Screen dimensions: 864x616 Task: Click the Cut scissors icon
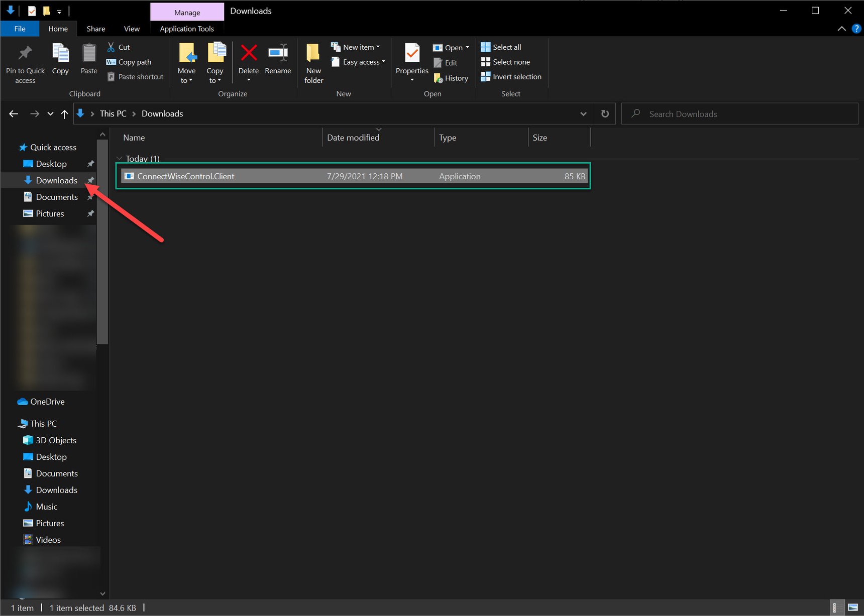110,46
